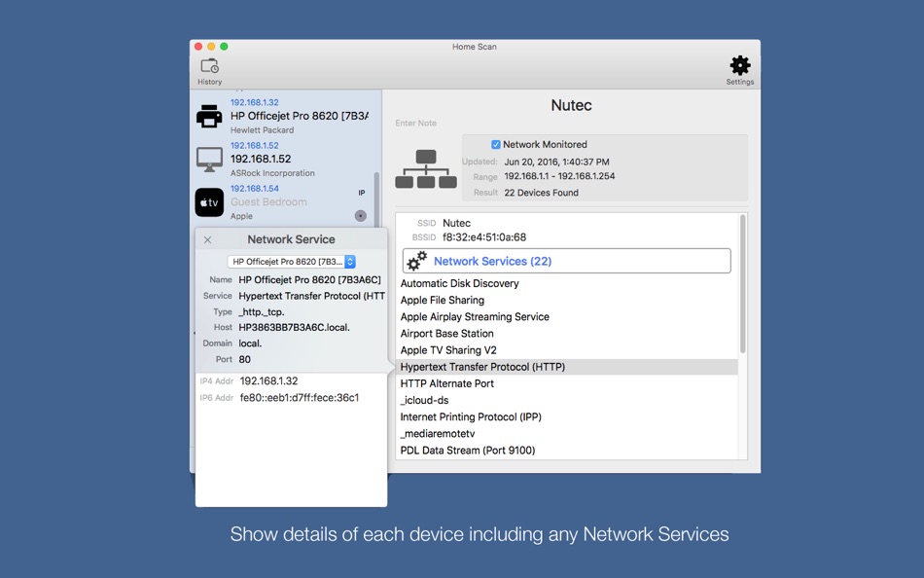Click the IP6 address fe80::eeb1 value

point(300,398)
